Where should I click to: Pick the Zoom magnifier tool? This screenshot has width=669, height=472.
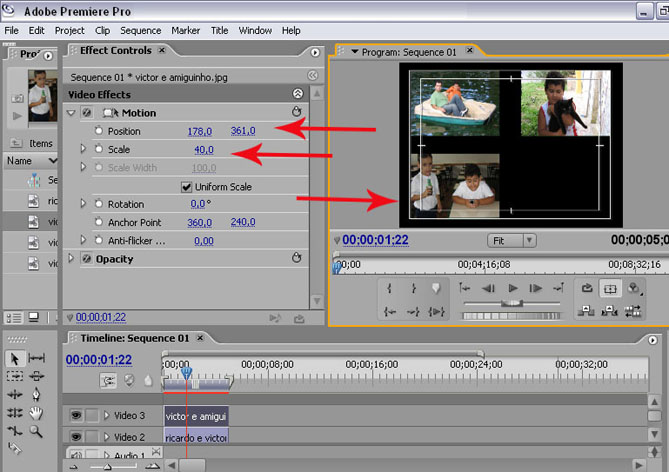(37, 430)
